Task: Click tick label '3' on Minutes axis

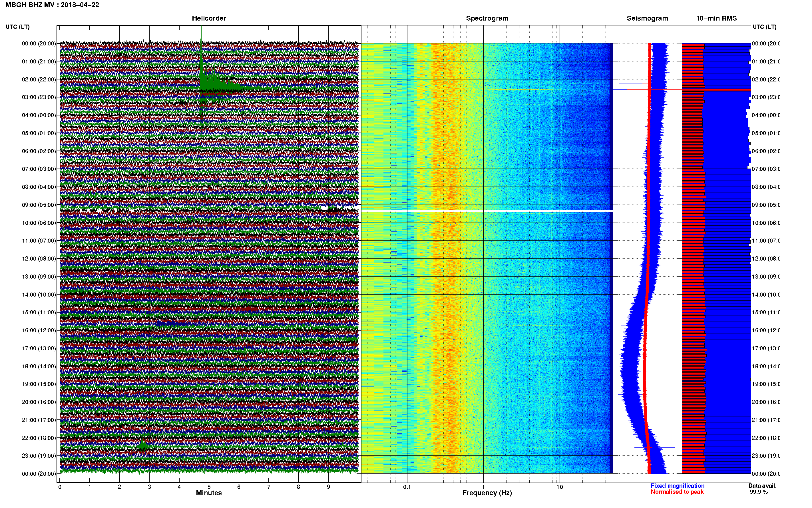Action: 149,487
